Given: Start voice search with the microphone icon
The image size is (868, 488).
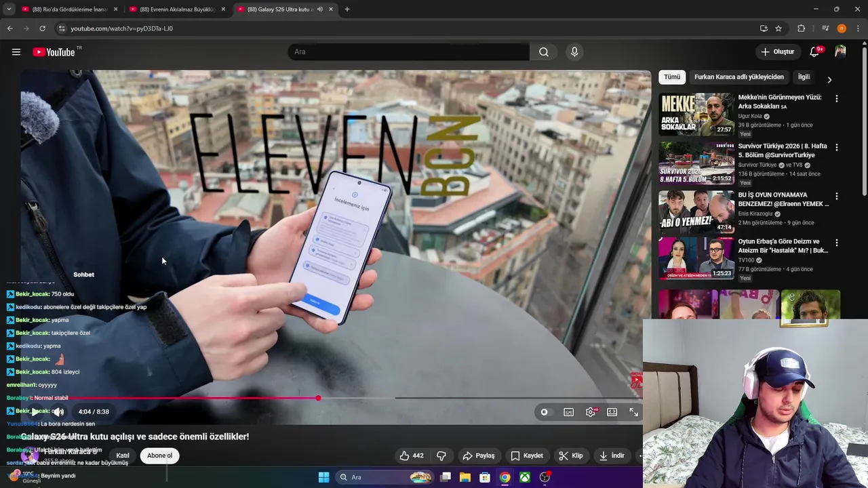Looking at the screenshot, I should pos(574,52).
